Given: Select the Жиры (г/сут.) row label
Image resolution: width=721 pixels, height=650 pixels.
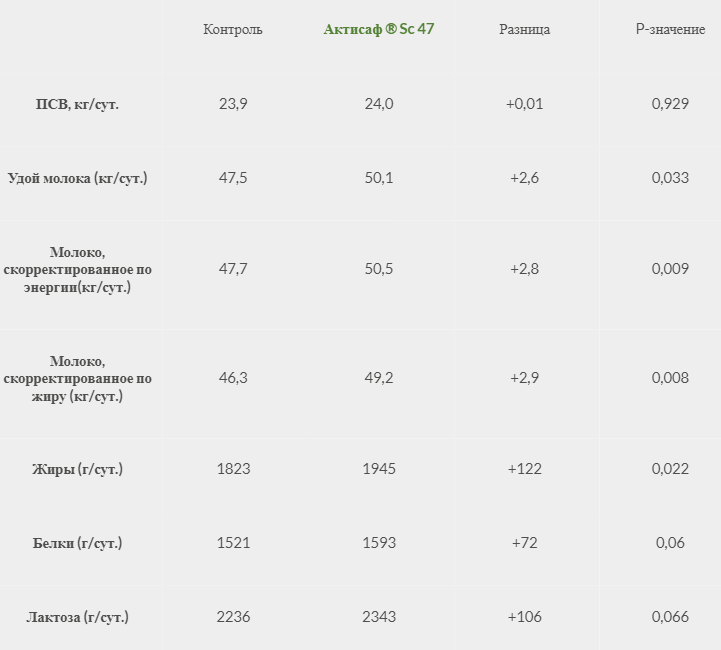Looking at the screenshot, I should point(77,469).
